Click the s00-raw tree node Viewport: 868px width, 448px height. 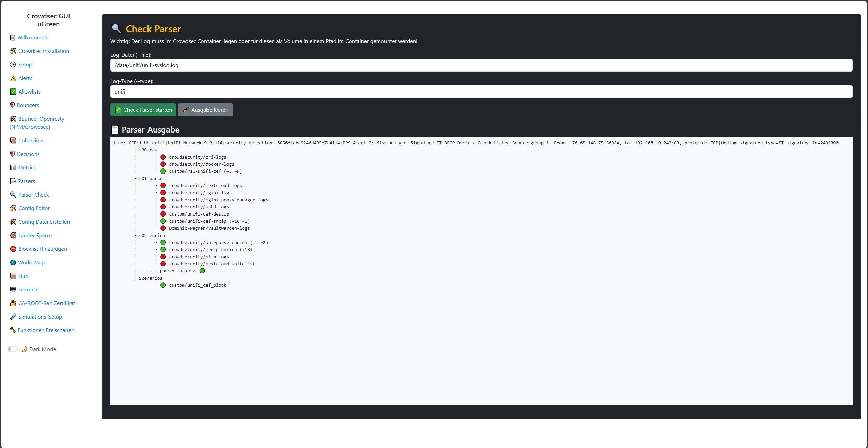click(148, 150)
